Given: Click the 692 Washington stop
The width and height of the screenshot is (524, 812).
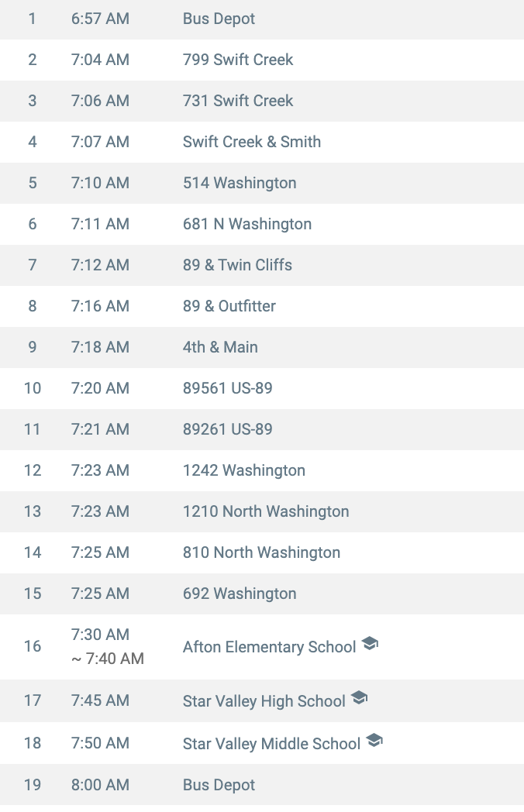Looking at the screenshot, I should click(x=240, y=594).
